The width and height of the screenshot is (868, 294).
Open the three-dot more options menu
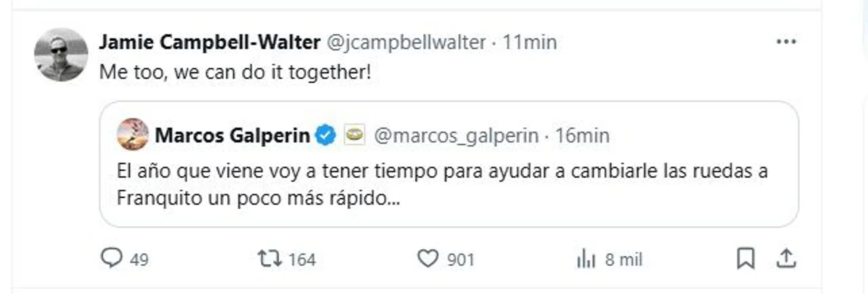pos(786,42)
